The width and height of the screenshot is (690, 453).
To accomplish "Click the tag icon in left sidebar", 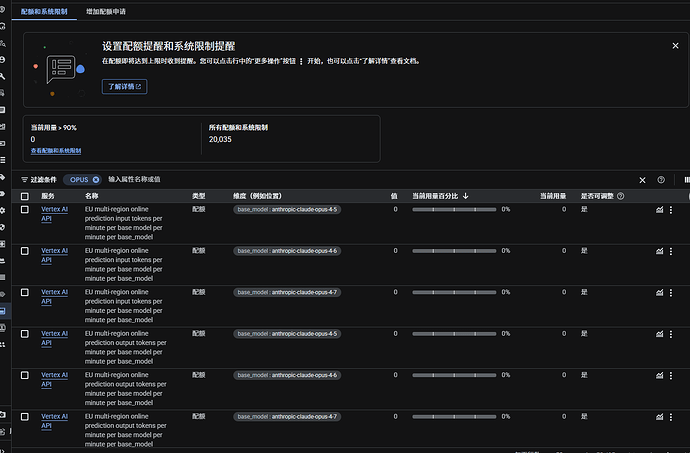I will [3, 177].
